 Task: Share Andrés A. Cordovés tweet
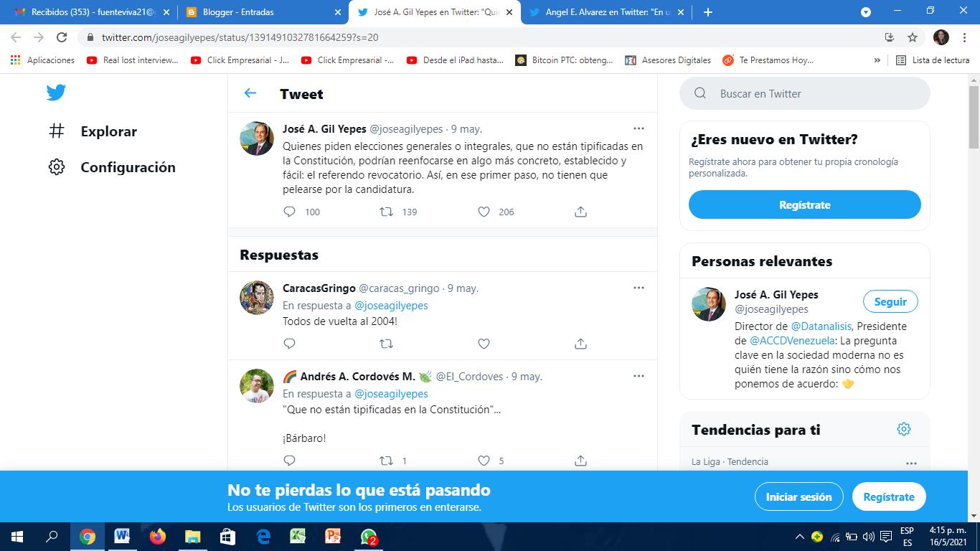[581, 461]
